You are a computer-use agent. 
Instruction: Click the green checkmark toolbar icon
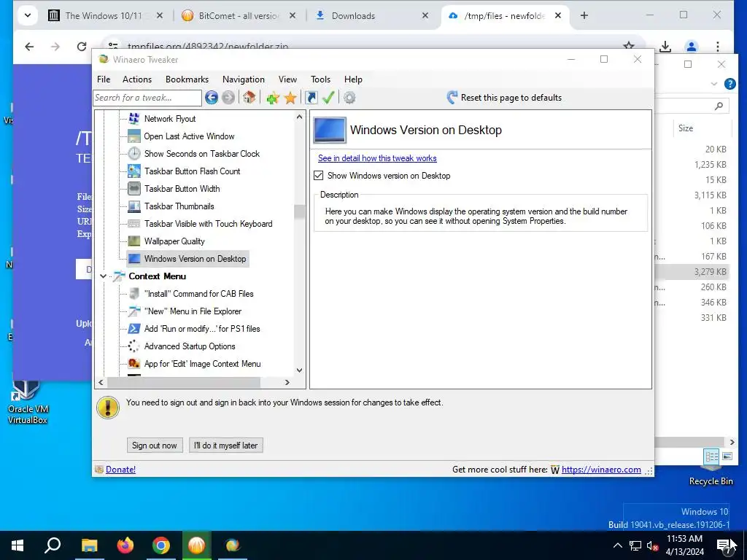click(x=328, y=98)
